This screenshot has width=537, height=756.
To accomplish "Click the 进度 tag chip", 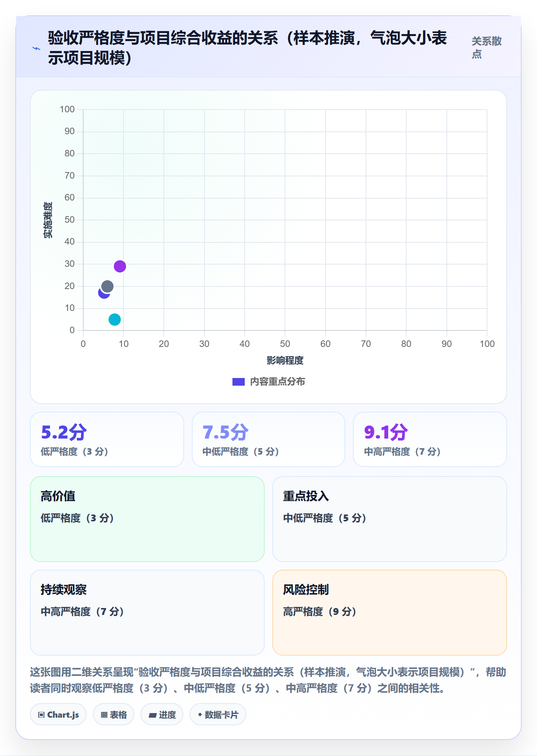I will (162, 715).
